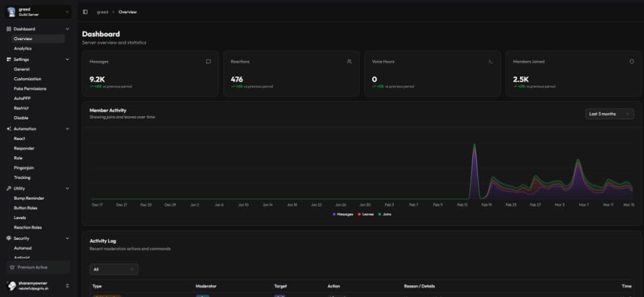Viewport: 644px width, 297px height.
Task: Click the 476 reactions value
Action: pyautogui.click(x=237, y=80)
